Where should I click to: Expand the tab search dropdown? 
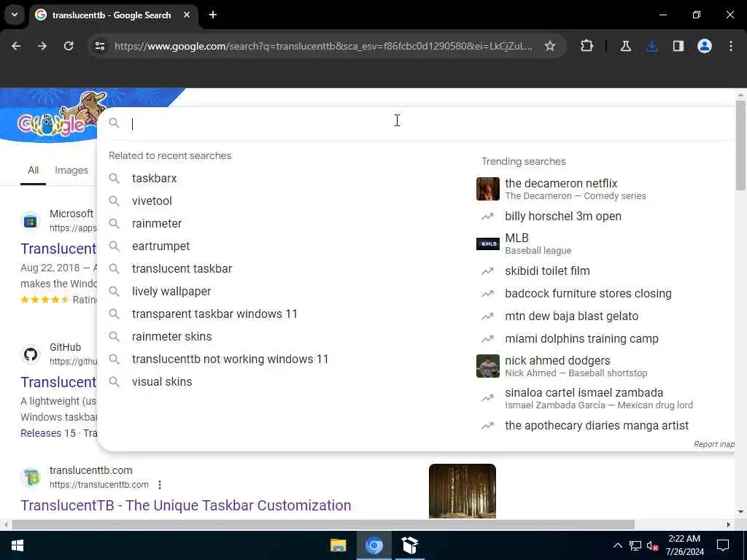[15, 15]
